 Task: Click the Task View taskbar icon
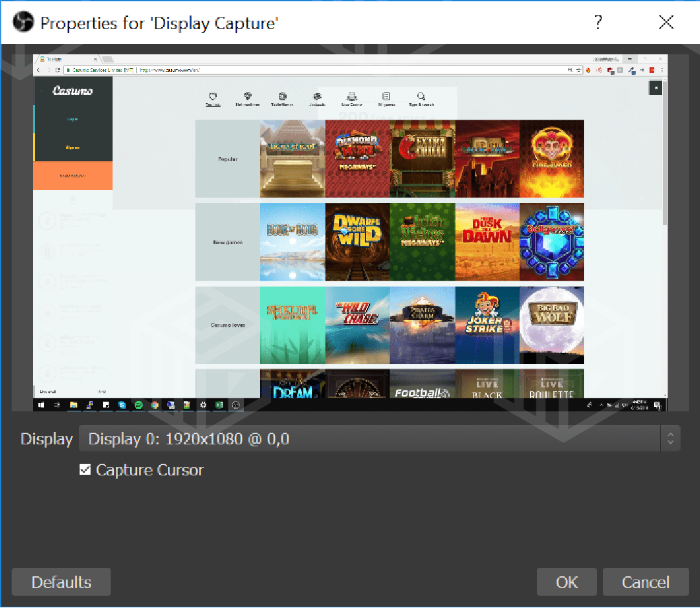pyautogui.click(x=57, y=405)
